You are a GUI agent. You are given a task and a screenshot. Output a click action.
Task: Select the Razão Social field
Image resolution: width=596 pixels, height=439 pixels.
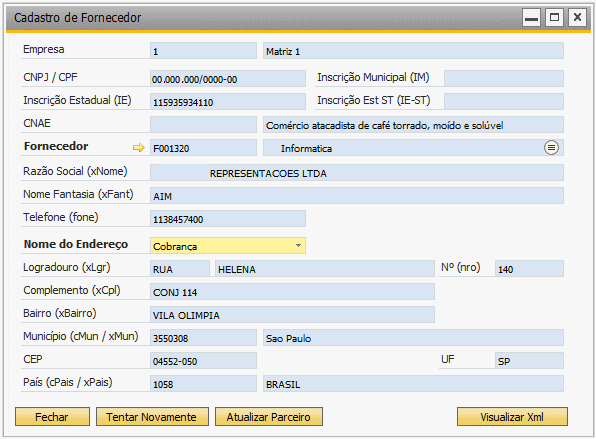click(357, 173)
